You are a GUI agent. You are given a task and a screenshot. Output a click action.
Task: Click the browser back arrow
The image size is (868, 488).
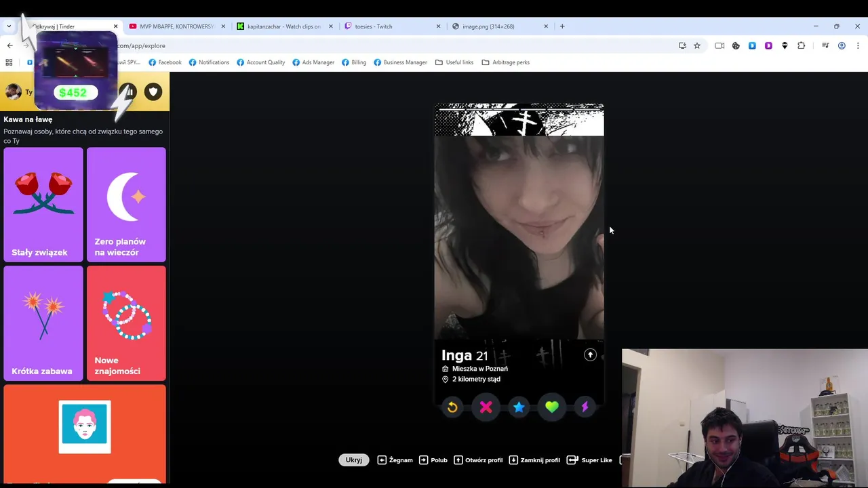(x=9, y=45)
